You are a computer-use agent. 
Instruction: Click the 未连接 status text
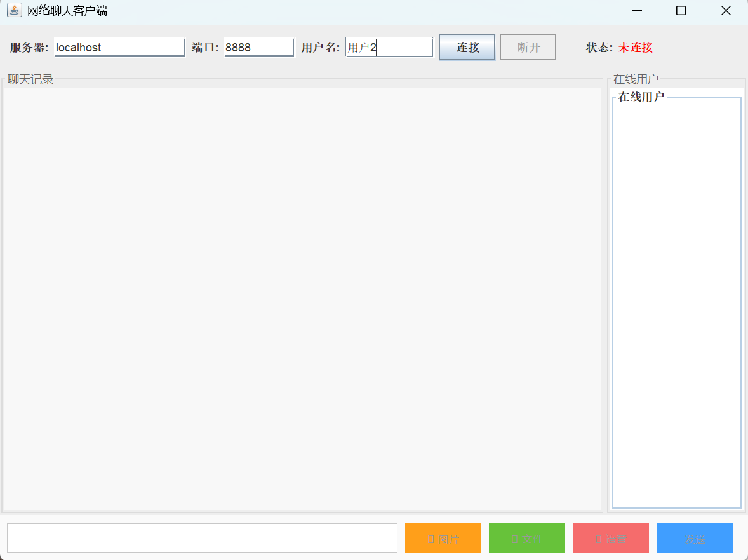click(x=636, y=47)
